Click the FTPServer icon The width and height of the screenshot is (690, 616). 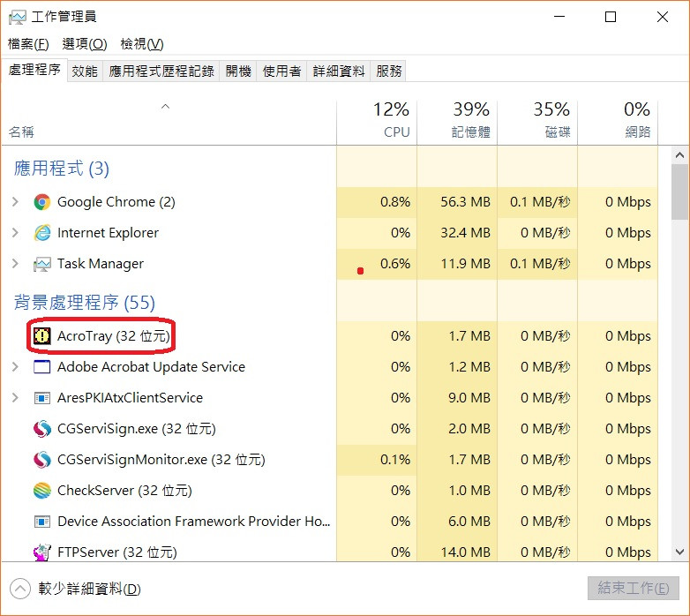pyautogui.click(x=42, y=552)
